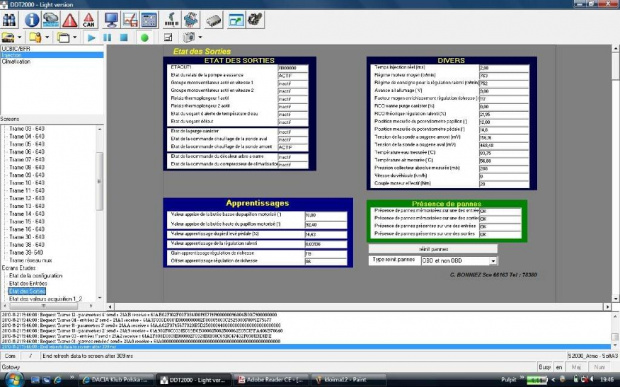Click the window with green arrow icon

(236, 20)
